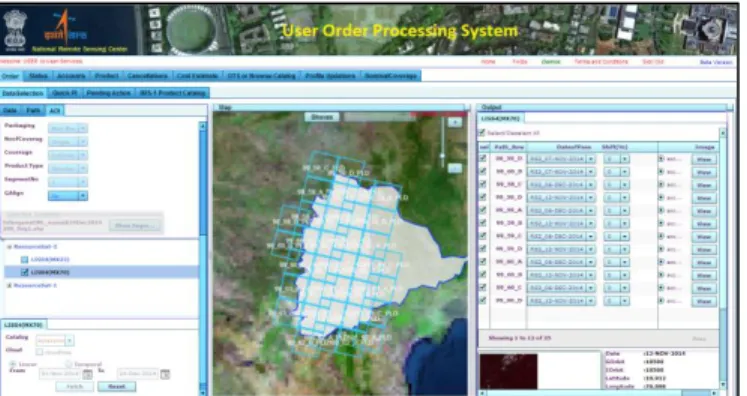Click the Reset button

click(117, 386)
